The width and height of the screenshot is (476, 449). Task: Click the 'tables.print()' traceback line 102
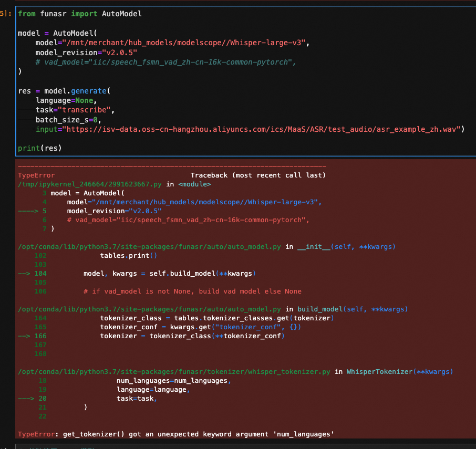(128, 256)
